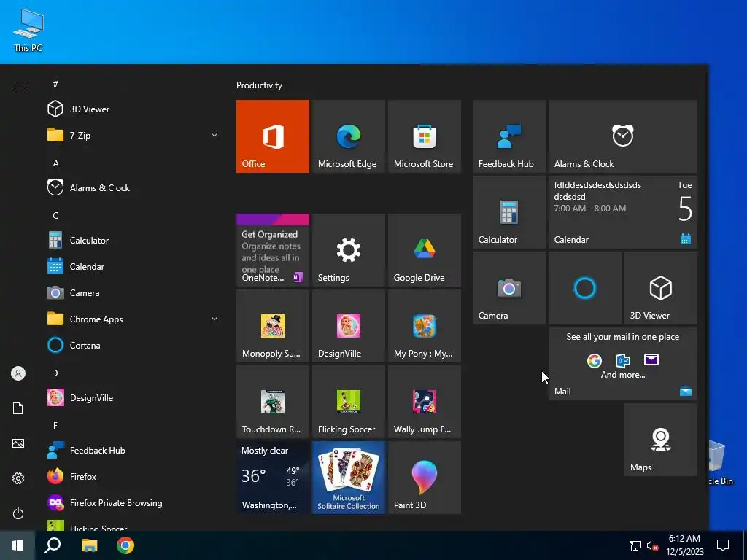Click the letter A section header

click(55, 163)
